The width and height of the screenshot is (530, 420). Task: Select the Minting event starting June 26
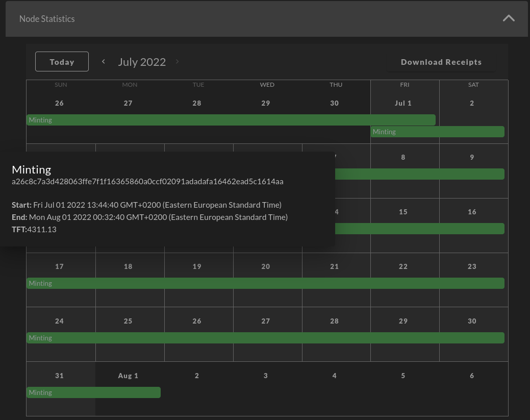231,120
